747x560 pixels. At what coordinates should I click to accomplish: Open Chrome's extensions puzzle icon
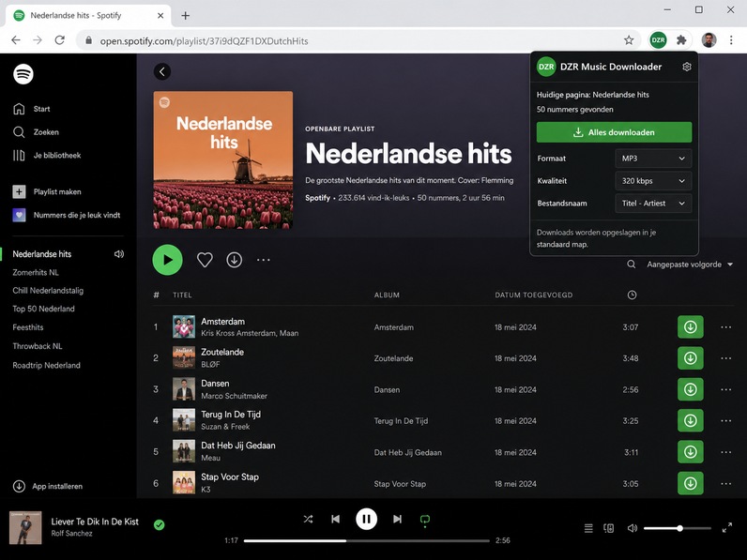tap(681, 40)
